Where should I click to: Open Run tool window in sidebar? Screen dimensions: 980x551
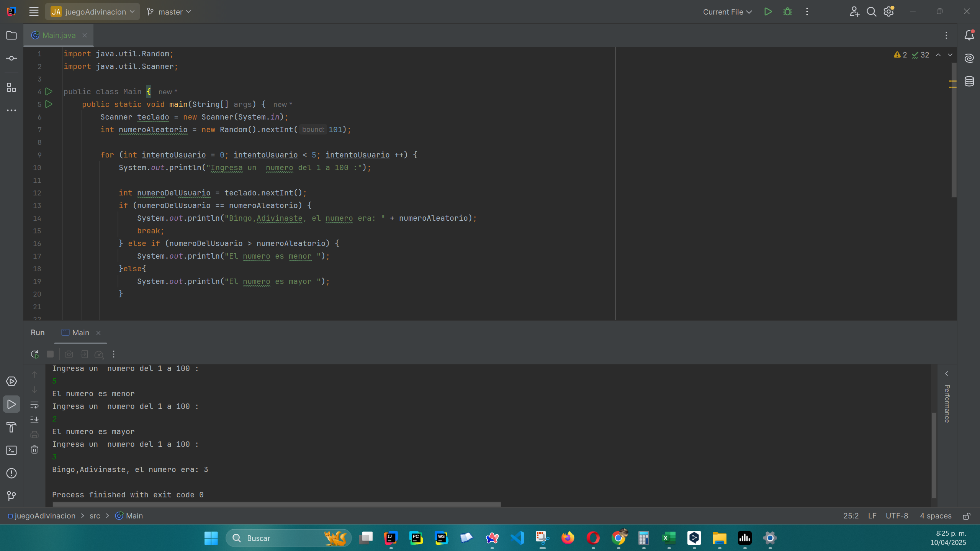click(x=11, y=404)
